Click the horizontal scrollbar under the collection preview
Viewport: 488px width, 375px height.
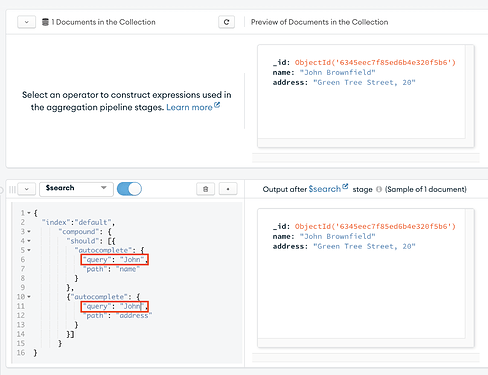pyautogui.click(x=366, y=158)
